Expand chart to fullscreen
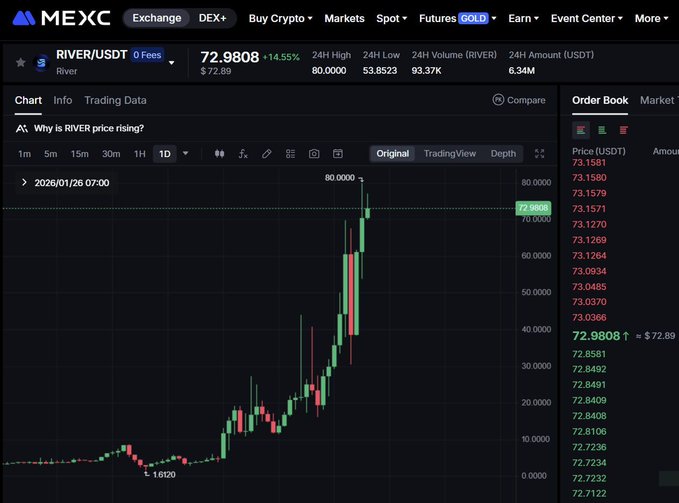This screenshot has width=679, height=503. (x=540, y=154)
